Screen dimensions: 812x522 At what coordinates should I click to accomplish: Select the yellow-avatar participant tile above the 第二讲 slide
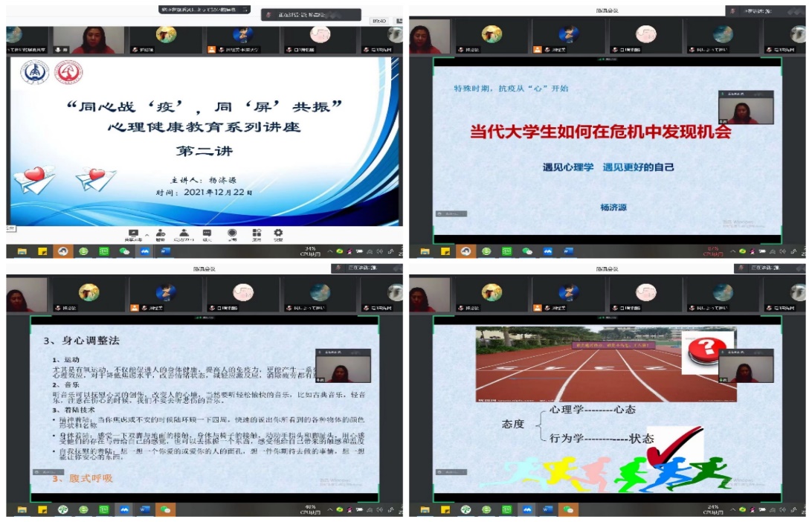coord(166,40)
